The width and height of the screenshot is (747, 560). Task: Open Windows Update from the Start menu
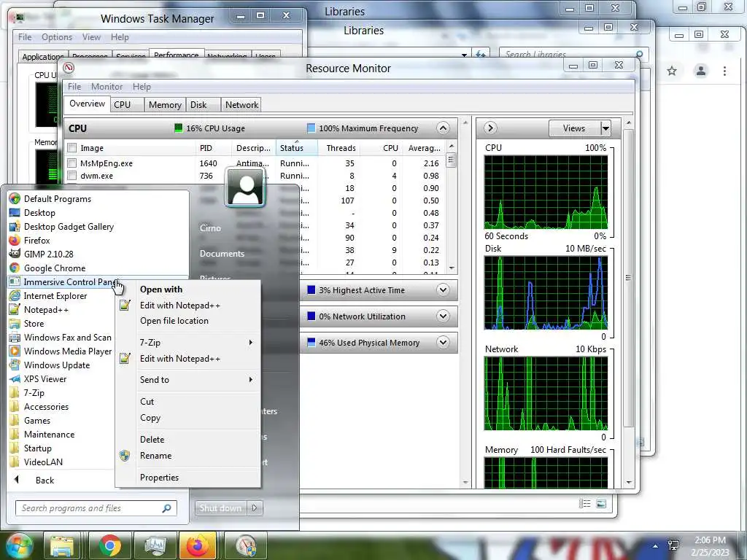click(57, 365)
